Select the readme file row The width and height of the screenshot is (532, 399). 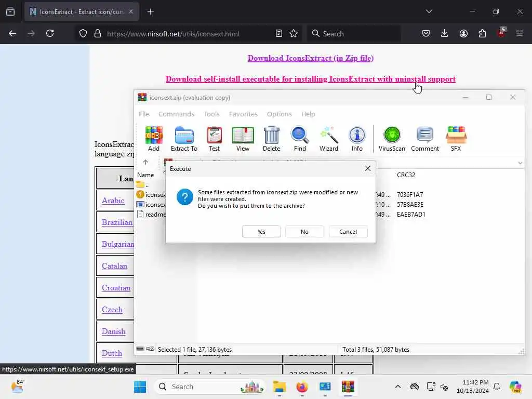pos(151,215)
